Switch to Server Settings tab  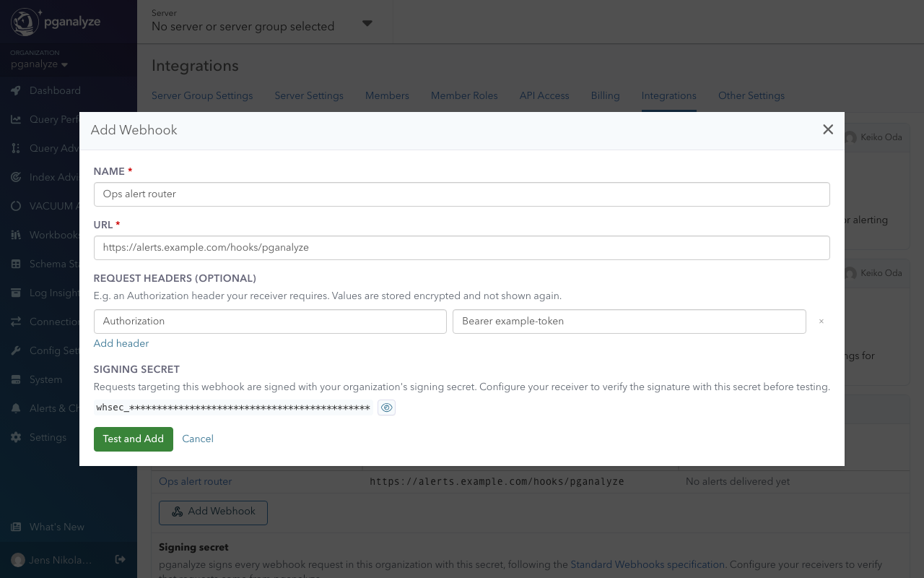pyautogui.click(x=309, y=95)
